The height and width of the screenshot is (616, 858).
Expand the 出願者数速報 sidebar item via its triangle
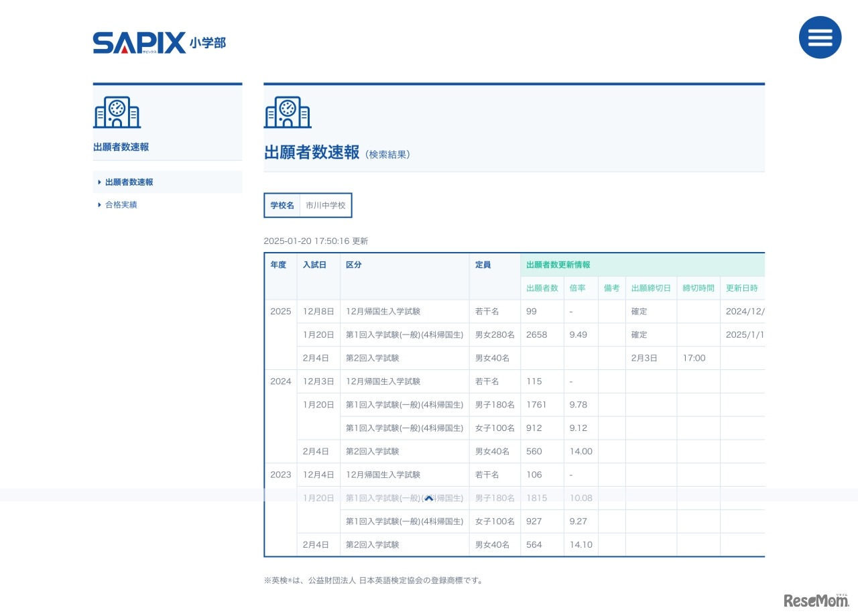[x=99, y=182]
